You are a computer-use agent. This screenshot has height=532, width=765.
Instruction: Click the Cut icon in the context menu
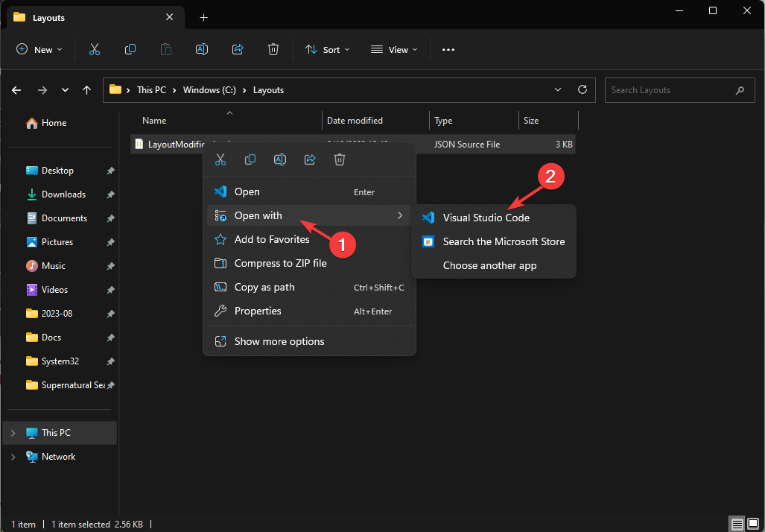220,159
